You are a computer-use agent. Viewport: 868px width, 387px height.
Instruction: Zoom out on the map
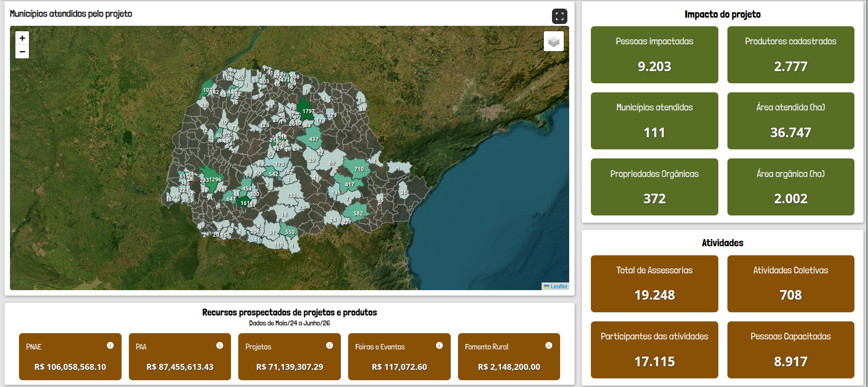click(22, 52)
